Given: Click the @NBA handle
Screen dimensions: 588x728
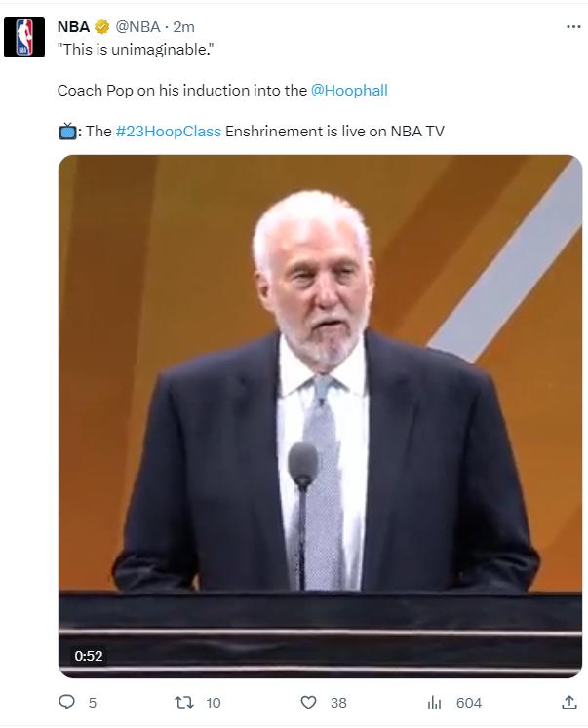Looking at the screenshot, I should [137, 27].
